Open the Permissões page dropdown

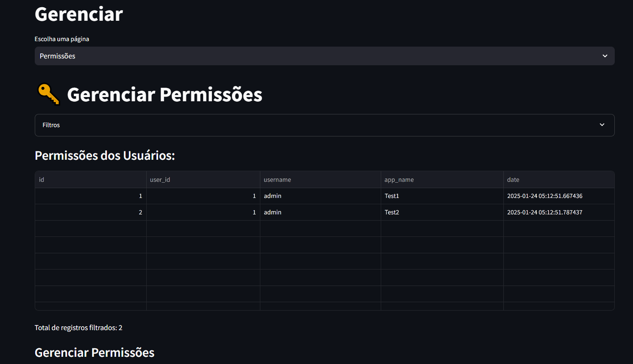tap(324, 56)
